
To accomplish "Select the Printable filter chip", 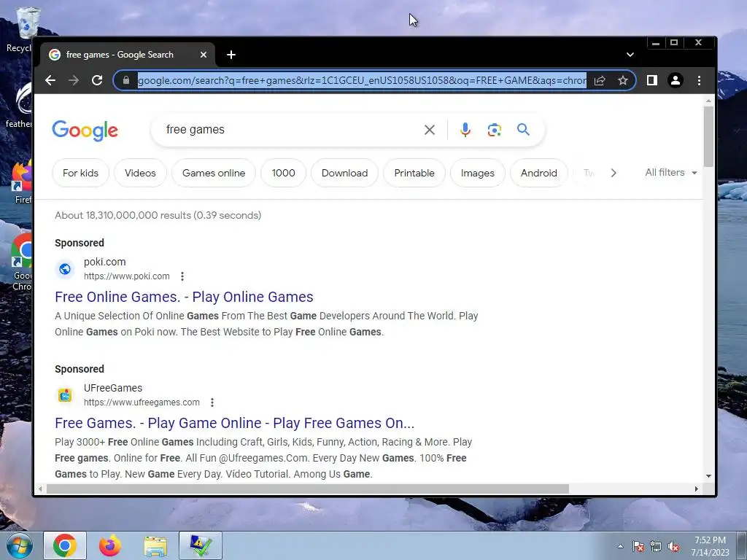I will point(414,173).
